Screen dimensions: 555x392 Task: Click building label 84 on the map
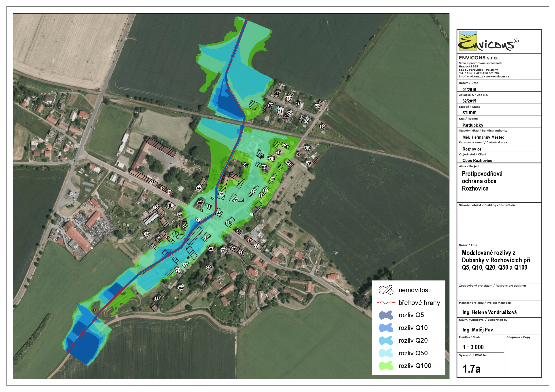click(181, 288)
